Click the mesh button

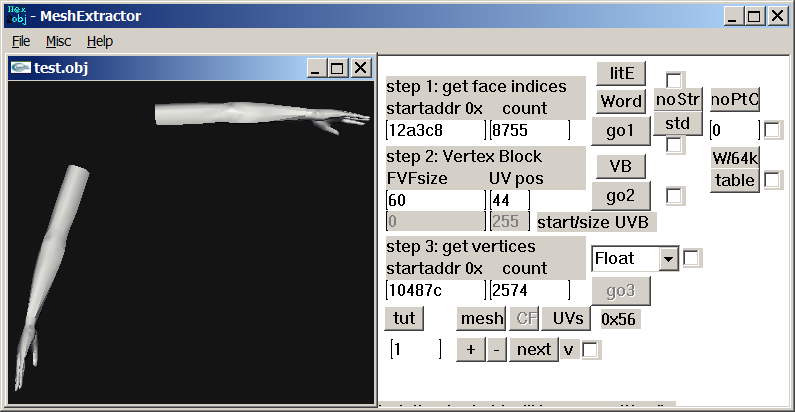pos(482,318)
